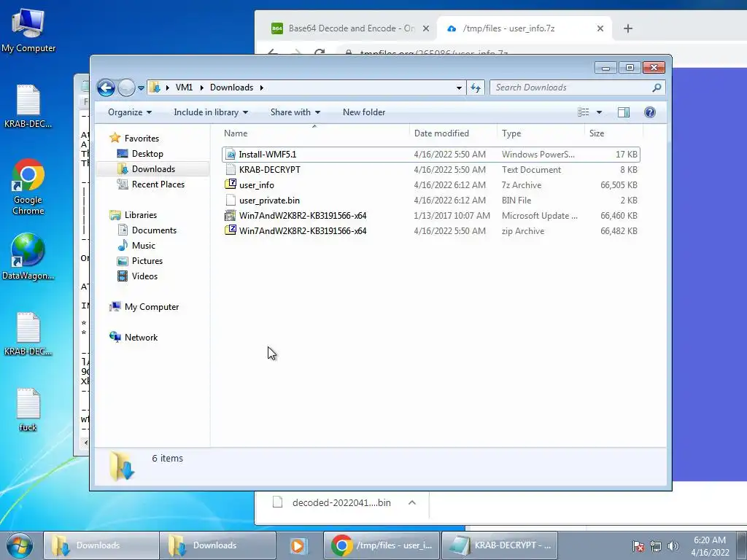The image size is (747, 560).
Task: Sort by Date modified column
Action: (x=452, y=133)
